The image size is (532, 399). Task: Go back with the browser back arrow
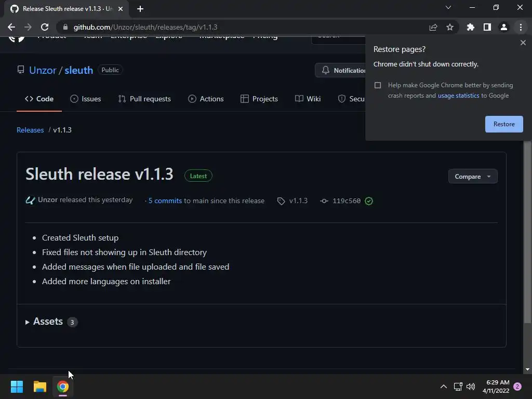(x=11, y=27)
